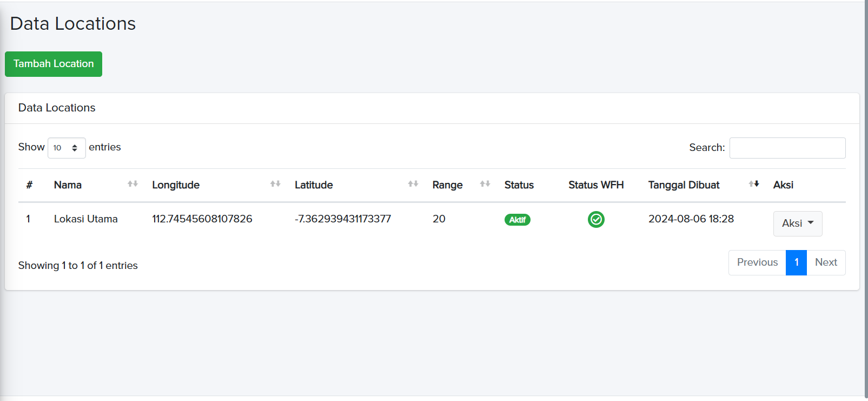Click the green Aktif status badge

(517, 220)
